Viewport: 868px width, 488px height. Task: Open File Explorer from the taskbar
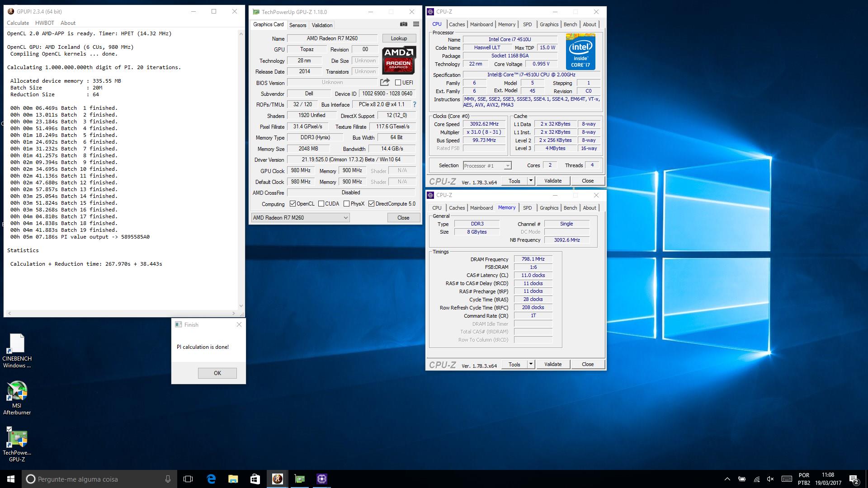pos(233,479)
